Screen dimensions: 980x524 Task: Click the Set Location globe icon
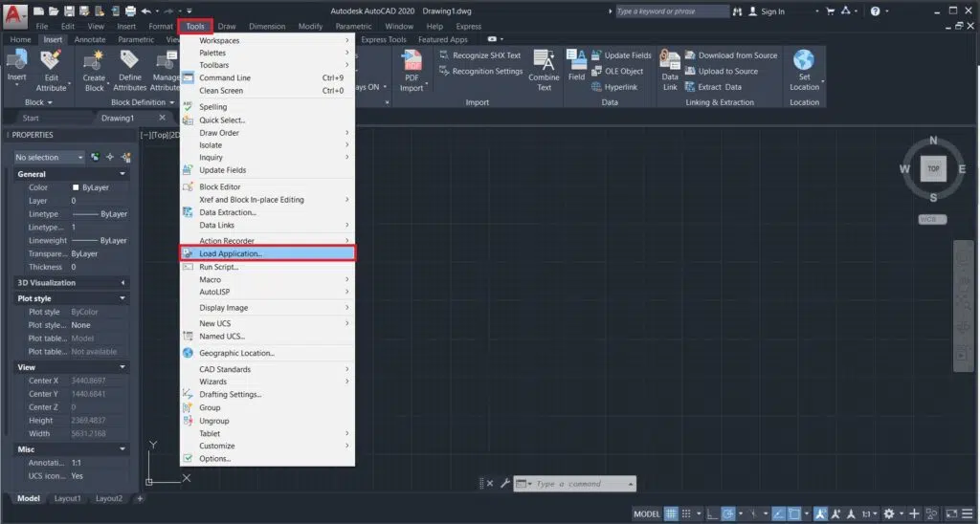[804, 61]
